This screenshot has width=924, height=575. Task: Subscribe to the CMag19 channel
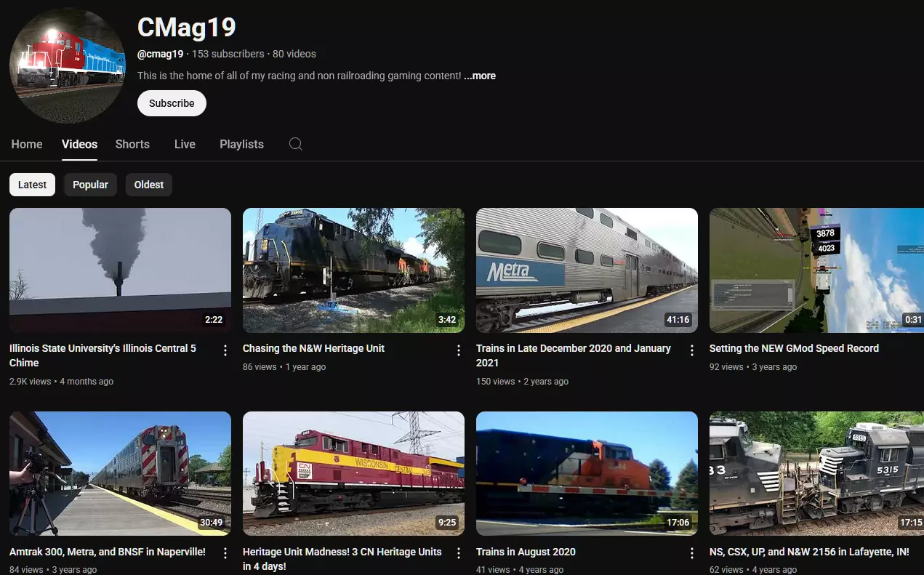point(172,103)
